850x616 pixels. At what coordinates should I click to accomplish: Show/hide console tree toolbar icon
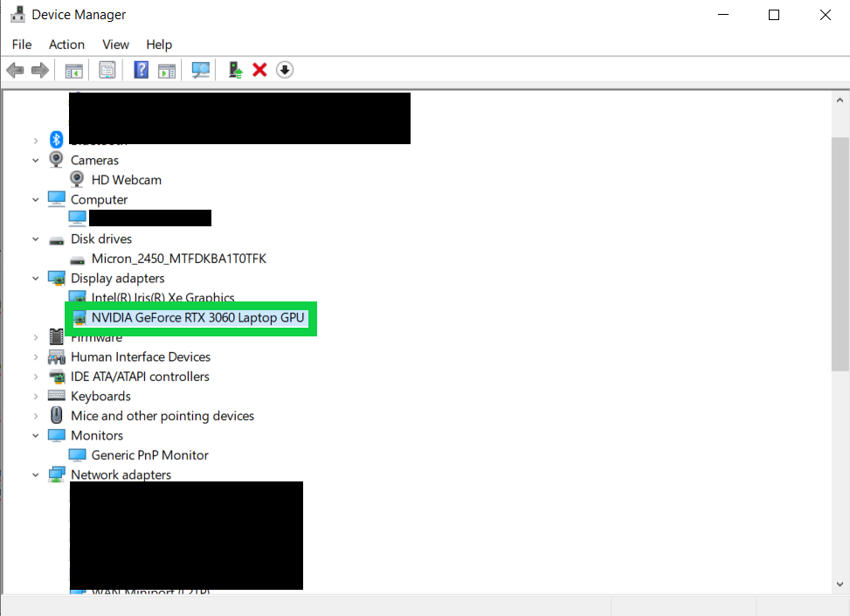[x=73, y=71]
